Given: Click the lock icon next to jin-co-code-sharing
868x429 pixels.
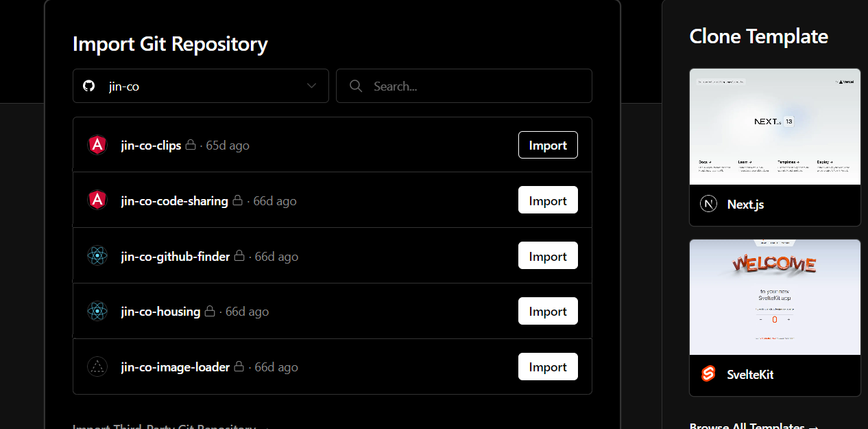Looking at the screenshot, I should pos(238,200).
